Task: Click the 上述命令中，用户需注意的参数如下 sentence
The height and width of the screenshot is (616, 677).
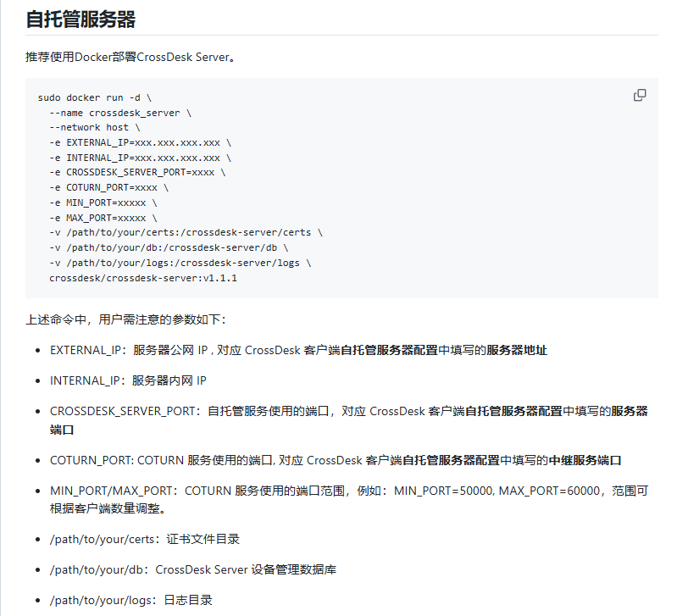Action: (x=125, y=319)
